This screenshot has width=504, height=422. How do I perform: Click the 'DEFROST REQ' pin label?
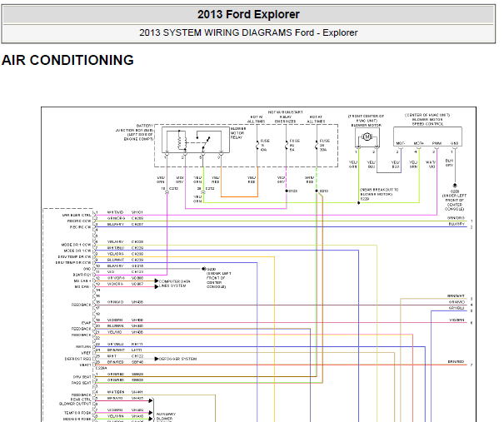[78, 359]
